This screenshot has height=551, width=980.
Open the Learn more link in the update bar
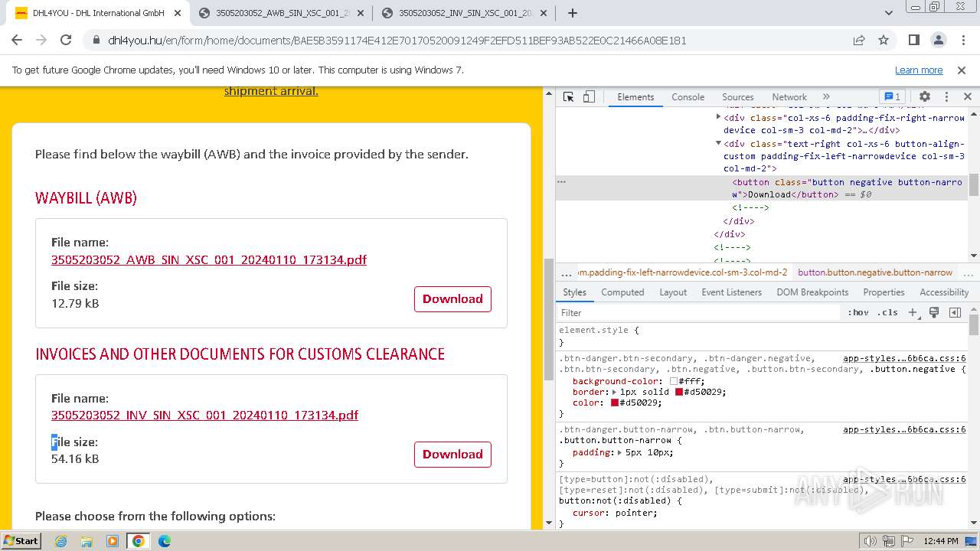(919, 70)
